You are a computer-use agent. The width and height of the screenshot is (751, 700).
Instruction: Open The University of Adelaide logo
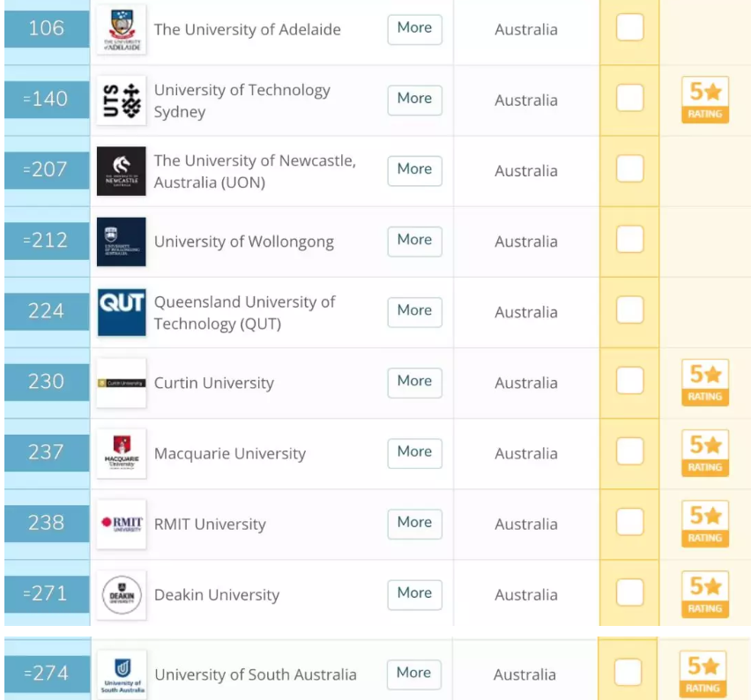[x=121, y=30]
